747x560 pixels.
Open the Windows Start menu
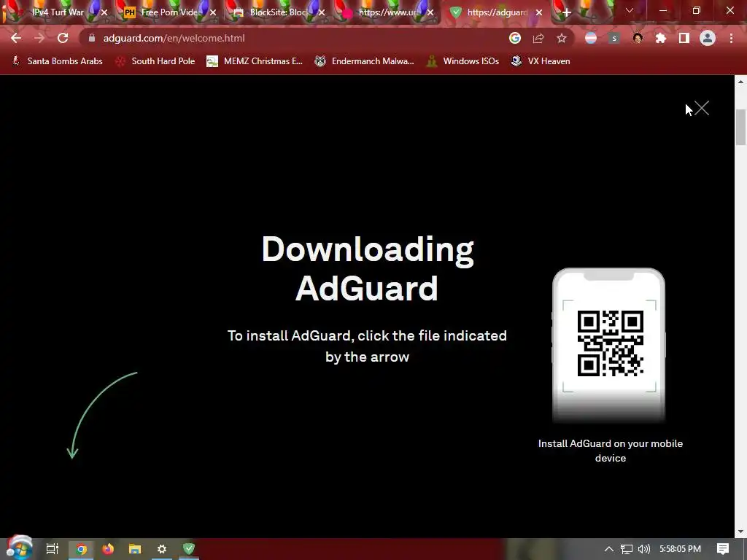point(19,548)
